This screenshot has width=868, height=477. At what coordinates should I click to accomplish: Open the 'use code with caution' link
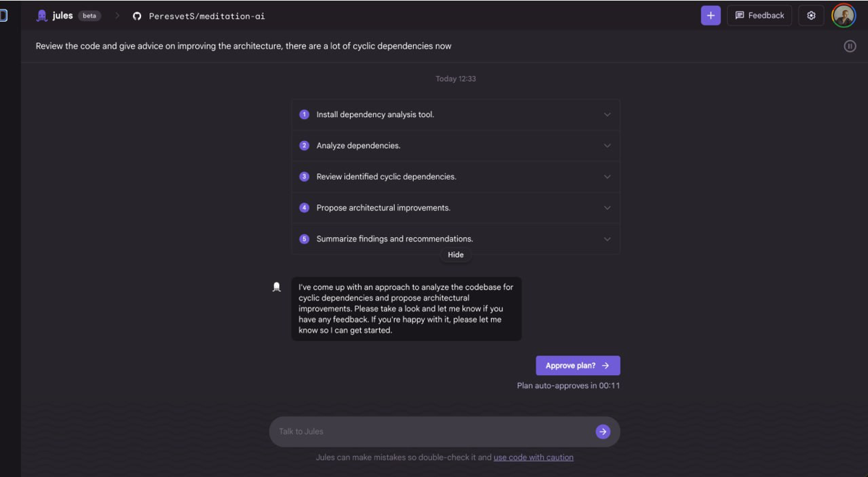533,457
